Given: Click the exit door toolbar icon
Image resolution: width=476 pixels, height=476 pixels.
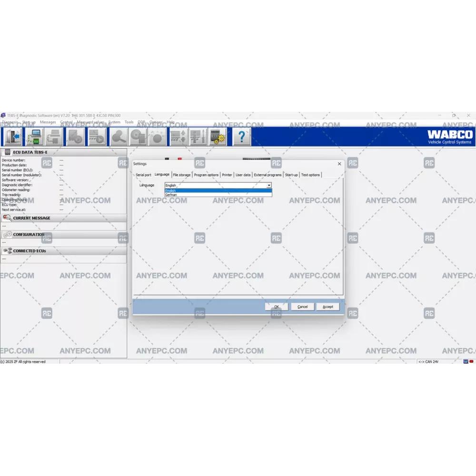Looking at the screenshot, I should point(12,137).
